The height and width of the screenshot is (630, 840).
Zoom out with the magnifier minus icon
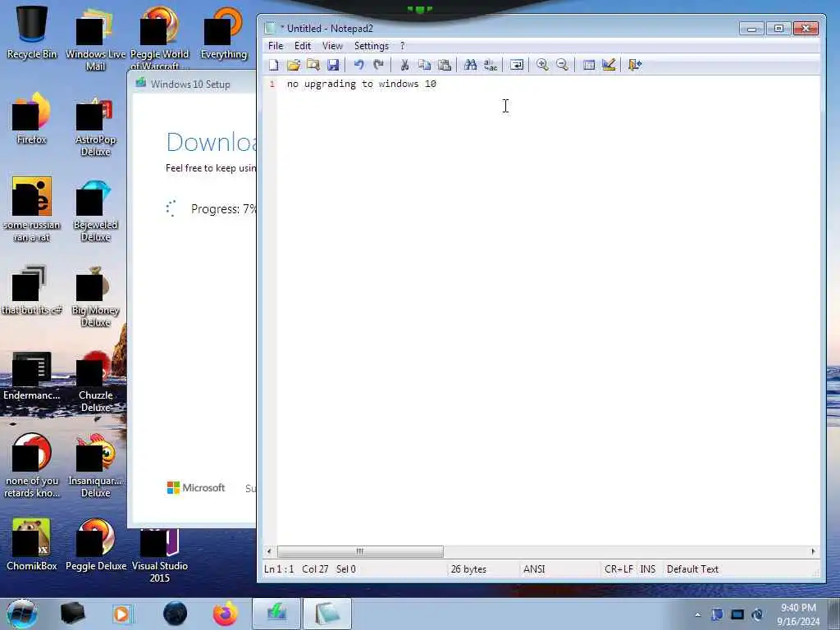pos(562,66)
